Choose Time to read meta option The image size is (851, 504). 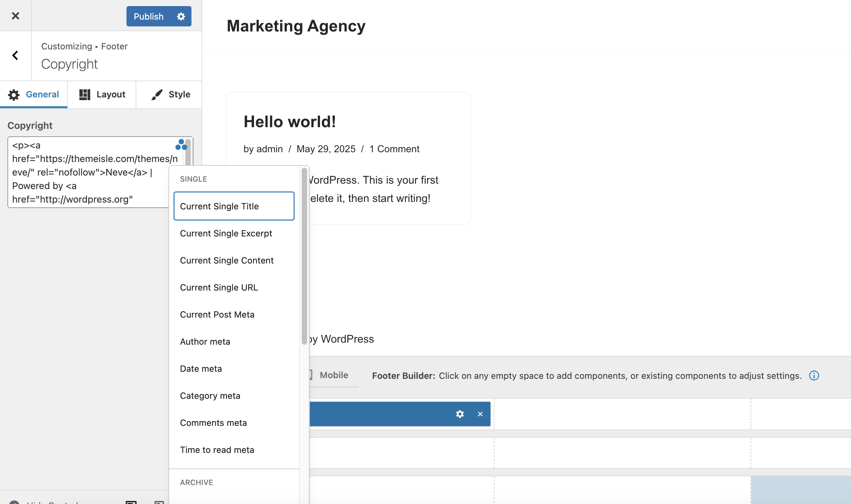[217, 450]
